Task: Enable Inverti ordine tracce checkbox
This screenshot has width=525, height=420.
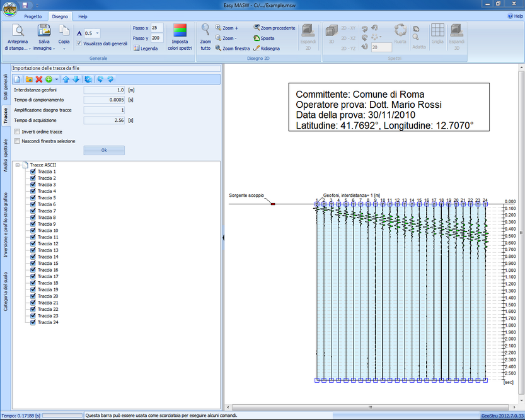Action: pos(17,132)
